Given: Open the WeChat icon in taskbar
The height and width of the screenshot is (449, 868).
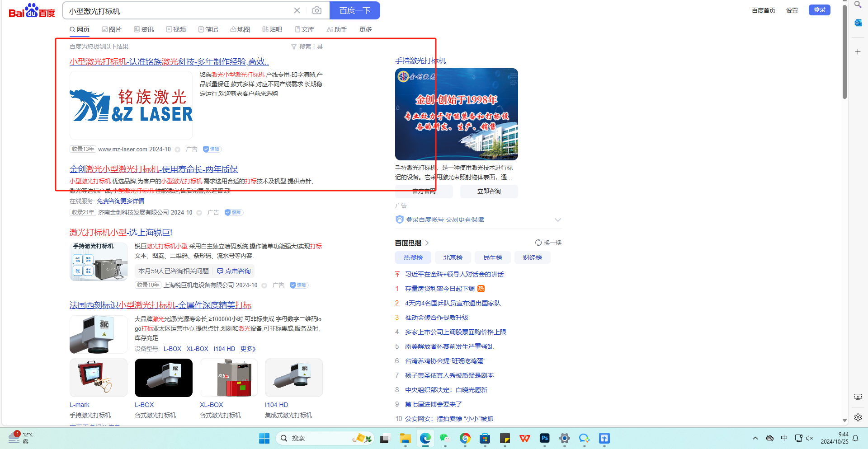Looking at the screenshot, I should pos(445,438).
